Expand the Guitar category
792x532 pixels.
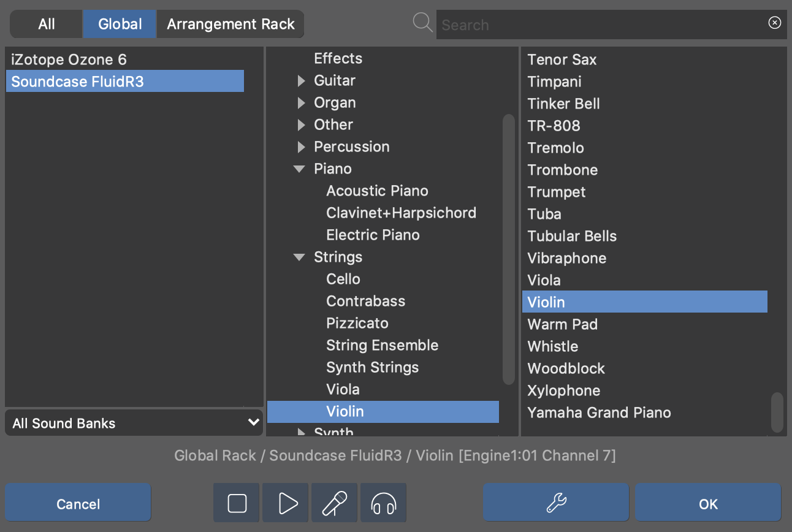pyautogui.click(x=301, y=81)
